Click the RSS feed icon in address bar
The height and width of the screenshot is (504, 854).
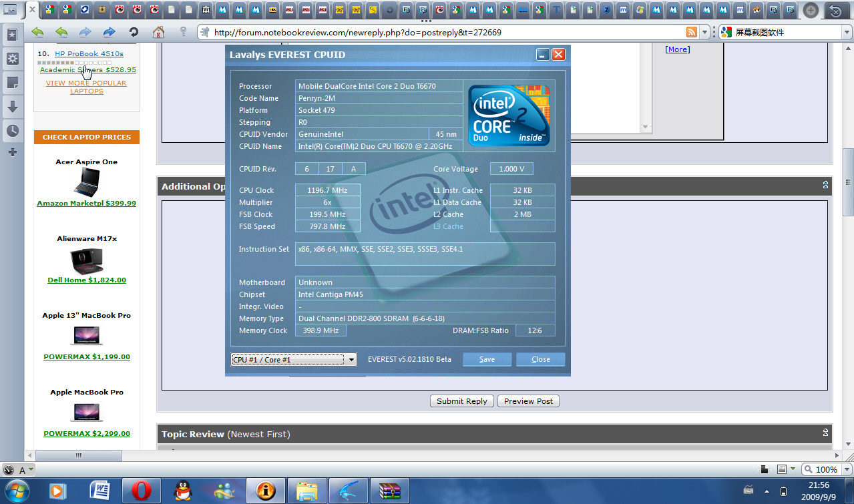tap(692, 32)
